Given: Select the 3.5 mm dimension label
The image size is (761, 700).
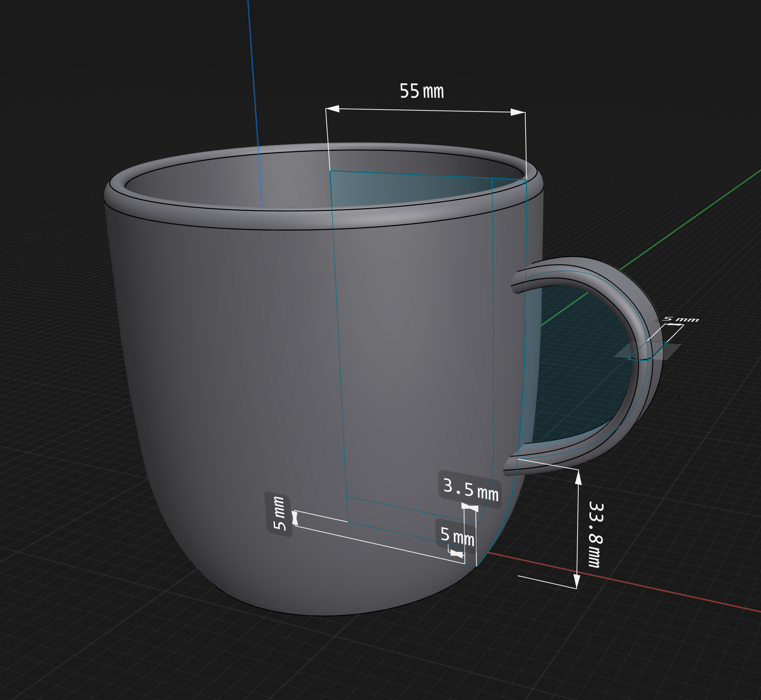Looking at the screenshot, I should point(470,489).
